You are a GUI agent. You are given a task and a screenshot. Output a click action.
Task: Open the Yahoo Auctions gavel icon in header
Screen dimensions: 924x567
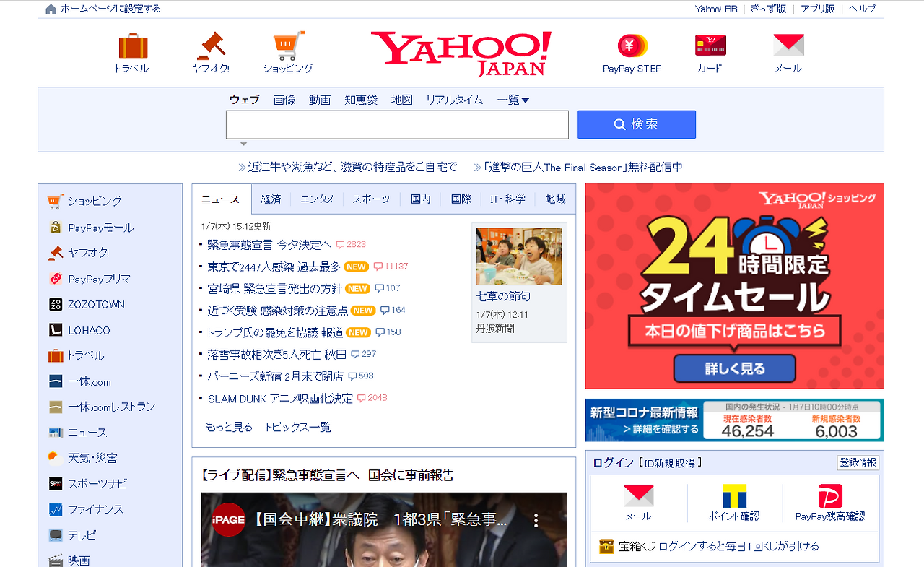pyautogui.click(x=211, y=46)
